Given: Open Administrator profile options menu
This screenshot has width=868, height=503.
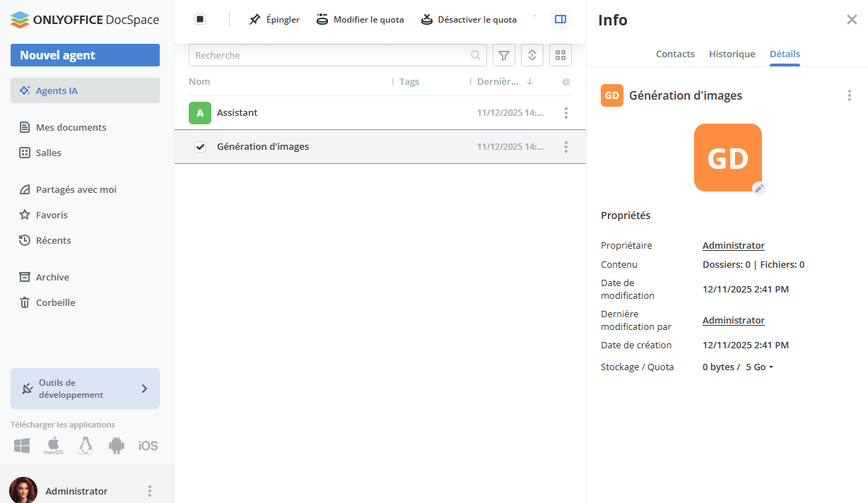Looking at the screenshot, I should (149, 491).
